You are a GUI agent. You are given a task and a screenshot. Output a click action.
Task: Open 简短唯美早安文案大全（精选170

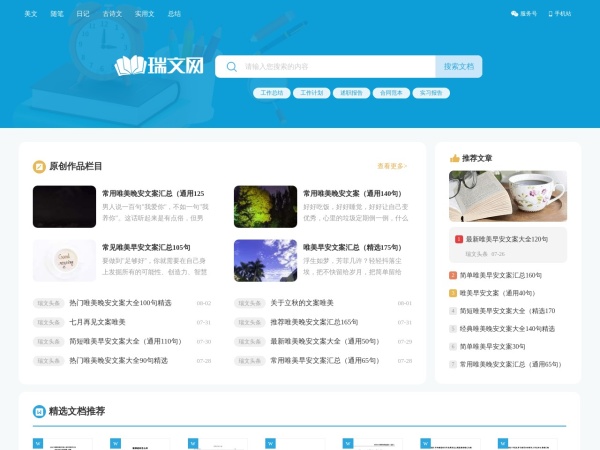[x=507, y=311]
